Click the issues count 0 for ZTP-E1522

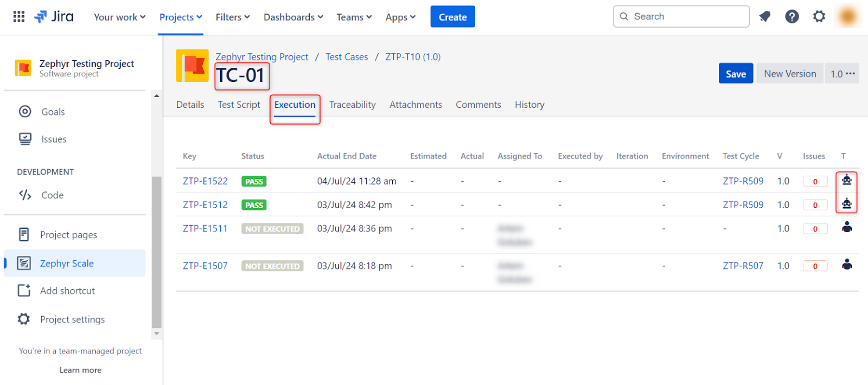click(x=815, y=182)
